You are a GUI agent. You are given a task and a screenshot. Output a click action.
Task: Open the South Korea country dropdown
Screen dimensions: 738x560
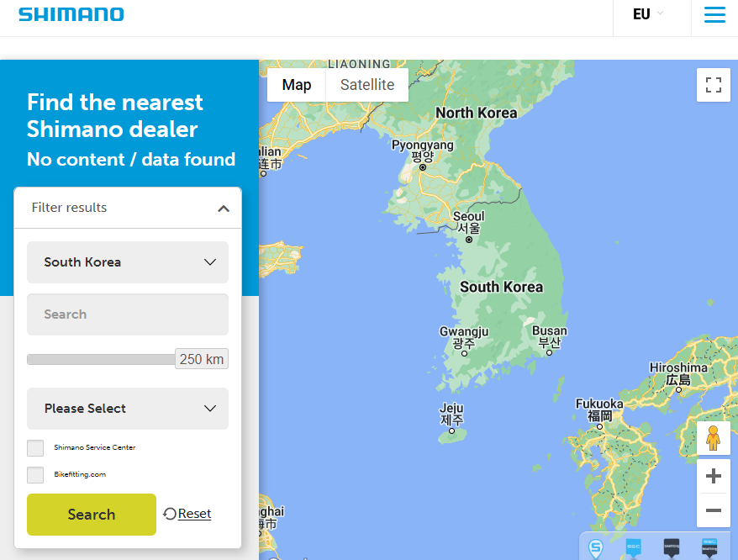pos(128,262)
